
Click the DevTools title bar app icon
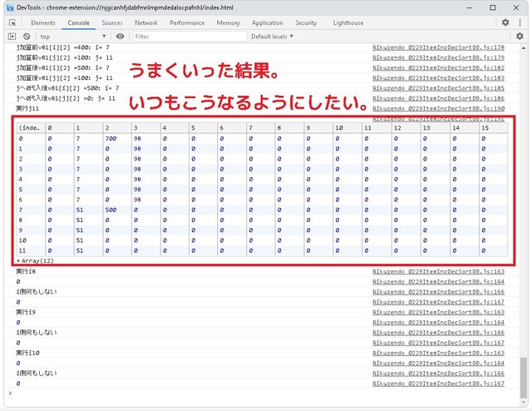[x=10, y=7]
